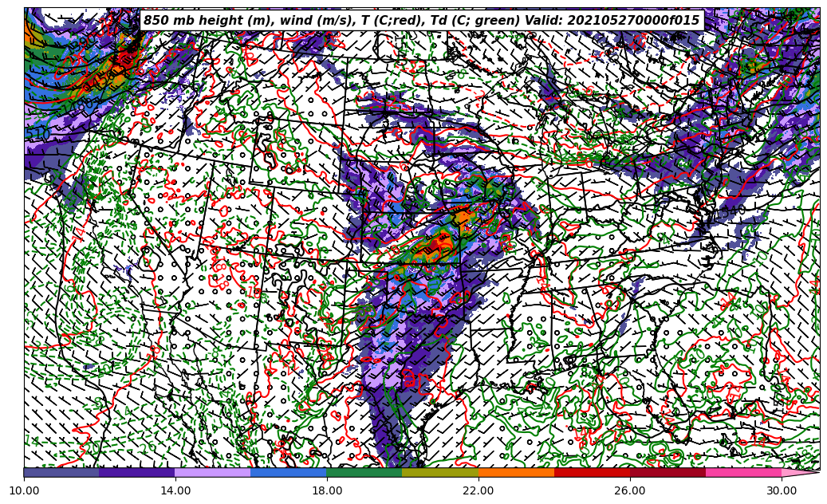Click the dark maroon 26–28 colorbar segment
The image size is (827, 504).
pyautogui.click(x=668, y=472)
